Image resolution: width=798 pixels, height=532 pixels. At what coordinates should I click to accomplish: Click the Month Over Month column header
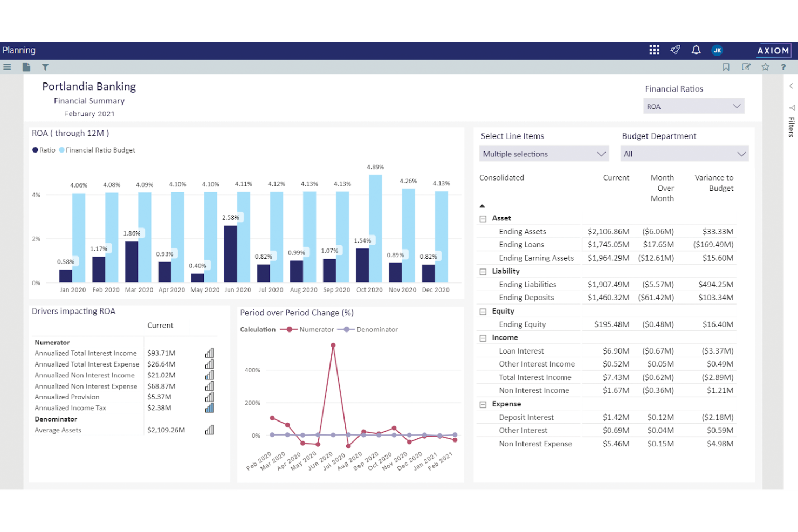tap(662, 188)
